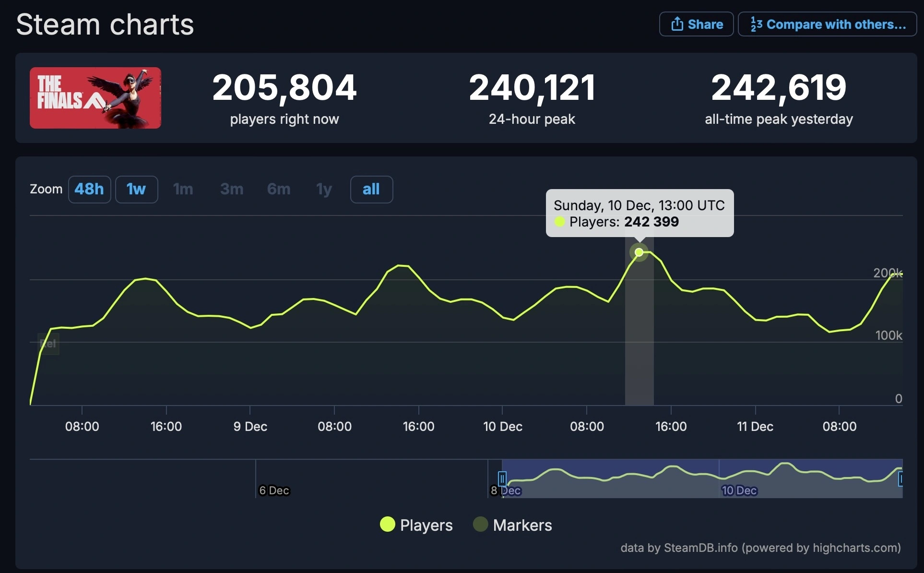
Task: Show all data with the all zoom
Action: [x=371, y=189]
